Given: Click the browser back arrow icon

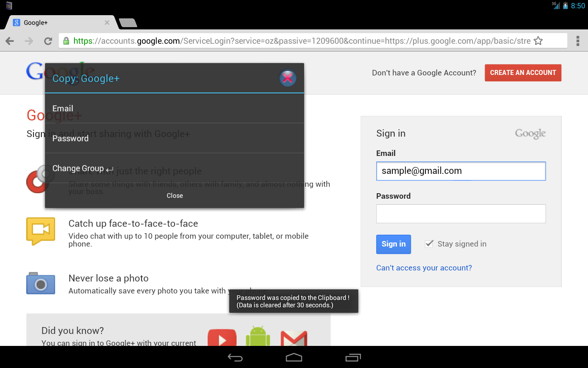Looking at the screenshot, I should [x=9, y=40].
